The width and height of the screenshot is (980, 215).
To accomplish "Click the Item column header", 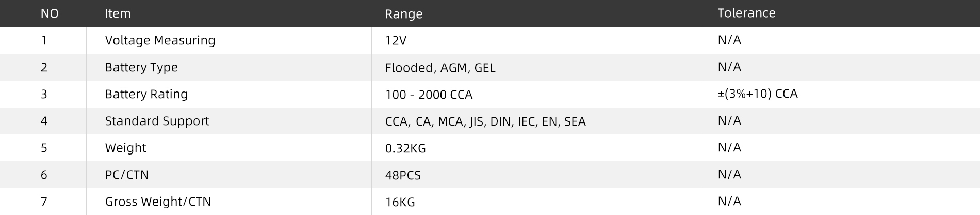I will click(x=118, y=14).
